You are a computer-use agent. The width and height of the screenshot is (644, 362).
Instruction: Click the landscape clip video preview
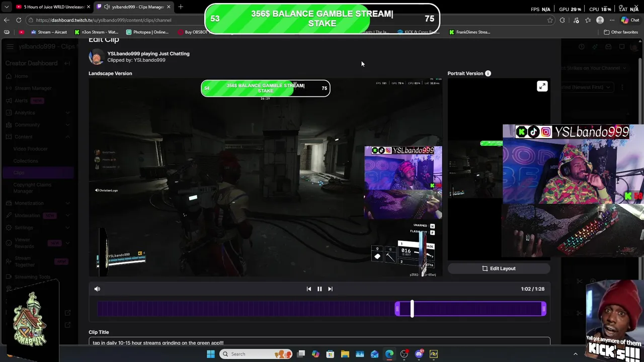click(x=265, y=177)
